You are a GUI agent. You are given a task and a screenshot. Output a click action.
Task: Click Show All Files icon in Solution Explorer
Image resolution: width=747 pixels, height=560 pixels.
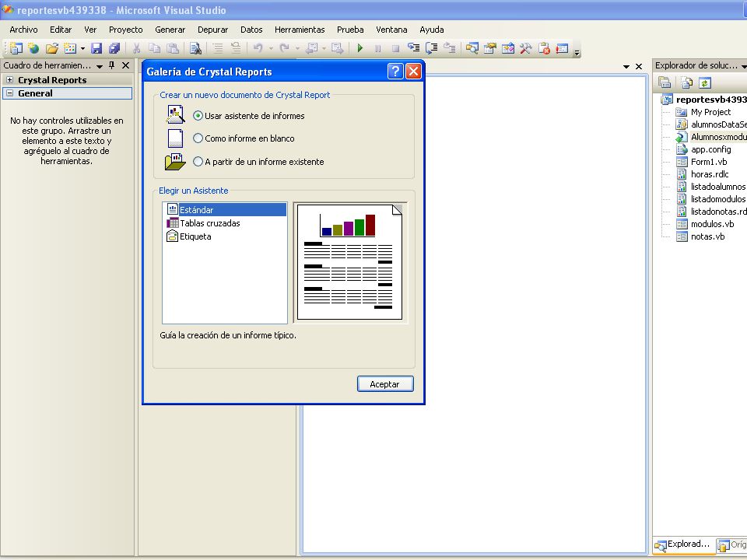(686, 83)
